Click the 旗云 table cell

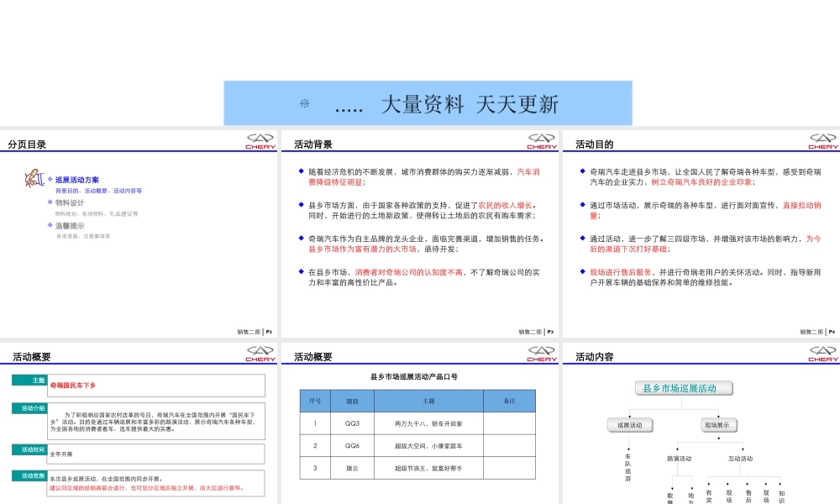[352, 468]
